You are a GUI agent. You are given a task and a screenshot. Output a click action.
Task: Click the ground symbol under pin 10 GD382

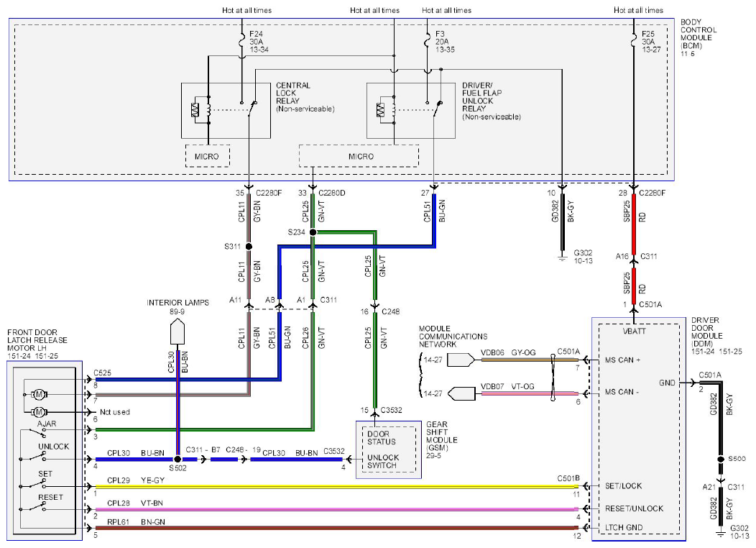click(562, 258)
